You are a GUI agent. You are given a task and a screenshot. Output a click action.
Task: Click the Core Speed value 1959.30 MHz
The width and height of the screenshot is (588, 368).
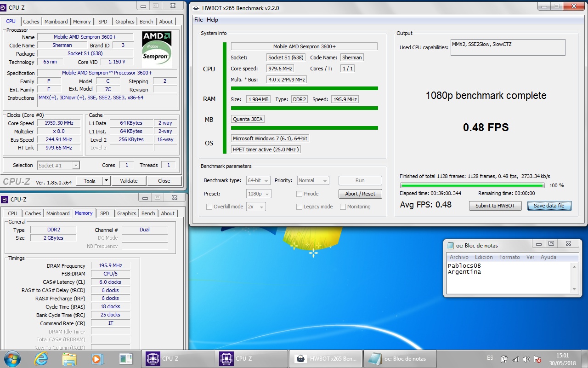[x=58, y=123]
